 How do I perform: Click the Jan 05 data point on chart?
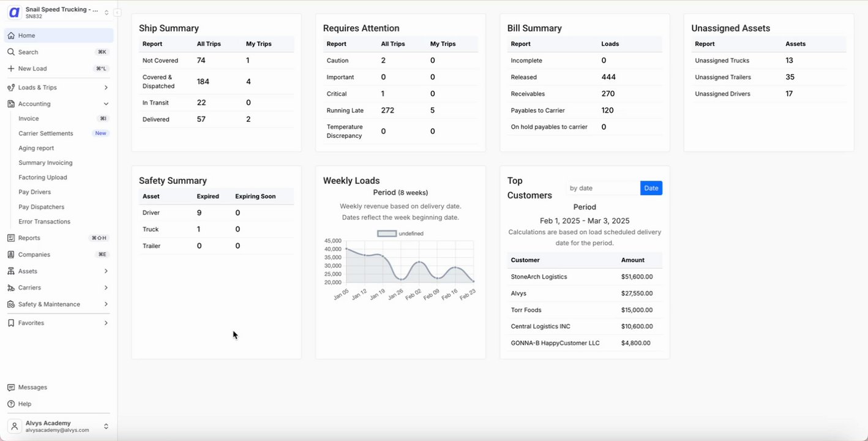(347, 249)
